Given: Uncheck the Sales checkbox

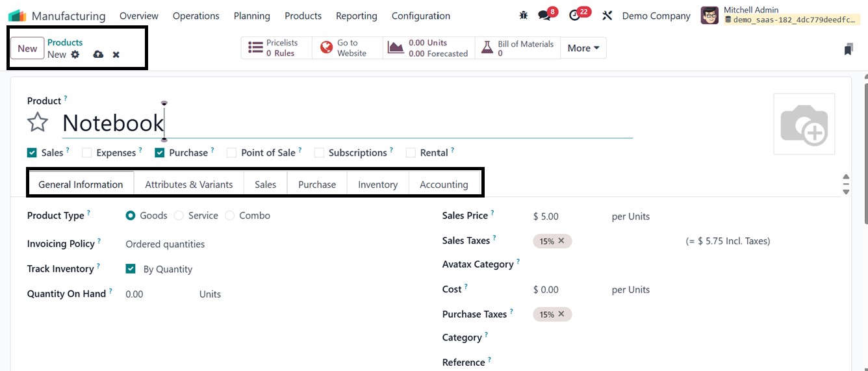Looking at the screenshot, I should (x=32, y=153).
